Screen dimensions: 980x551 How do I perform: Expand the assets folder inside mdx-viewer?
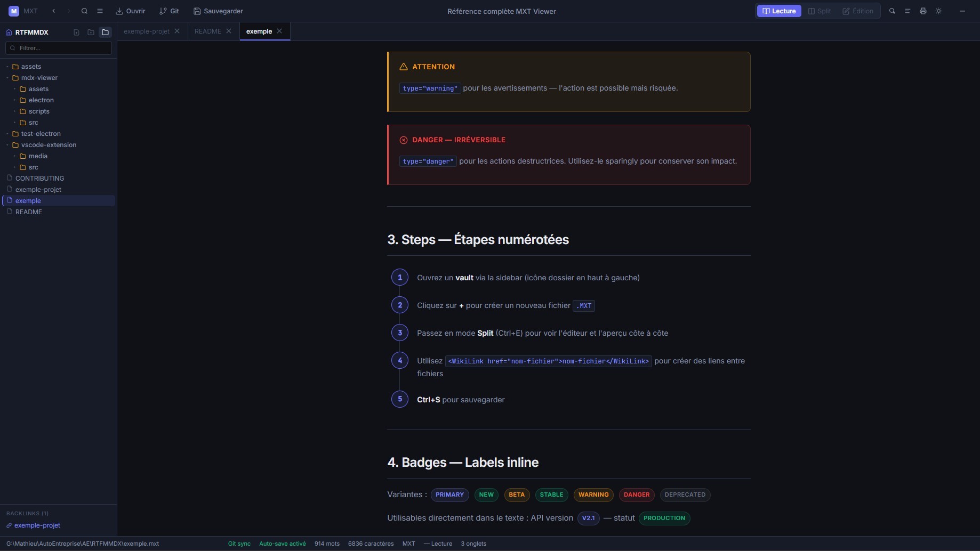pyautogui.click(x=59, y=89)
